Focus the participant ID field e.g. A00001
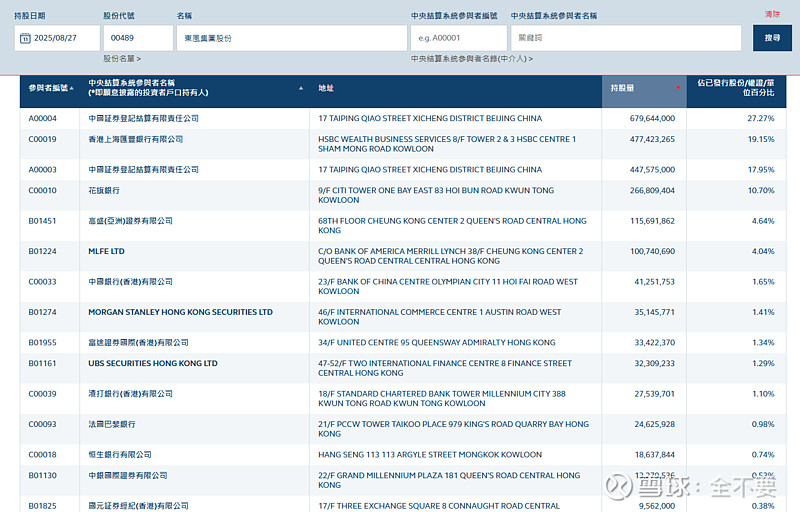This screenshot has width=800, height=512. (459, 38)
